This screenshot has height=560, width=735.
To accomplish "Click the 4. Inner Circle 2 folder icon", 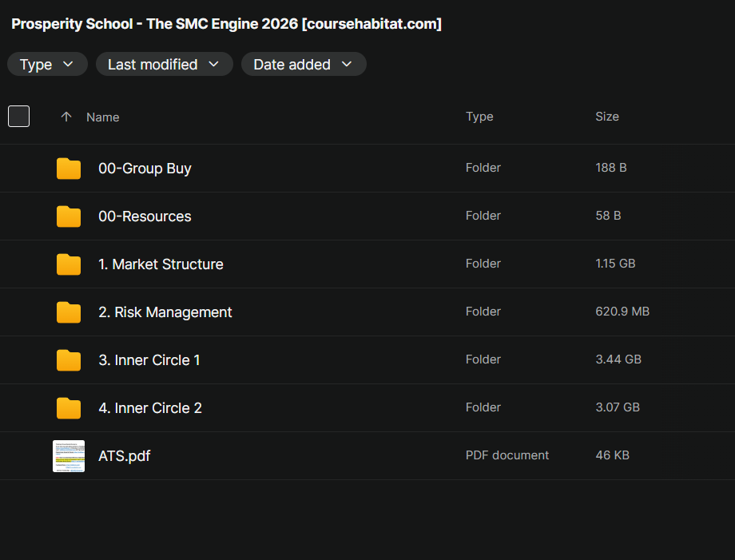I will (69, 407).
